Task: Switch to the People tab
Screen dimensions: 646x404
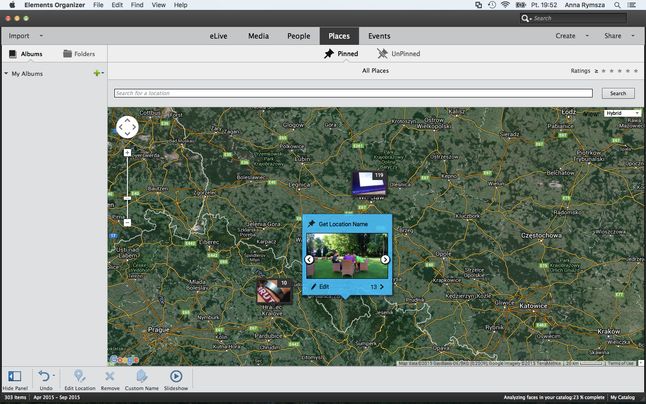Action: pos(299,36)
